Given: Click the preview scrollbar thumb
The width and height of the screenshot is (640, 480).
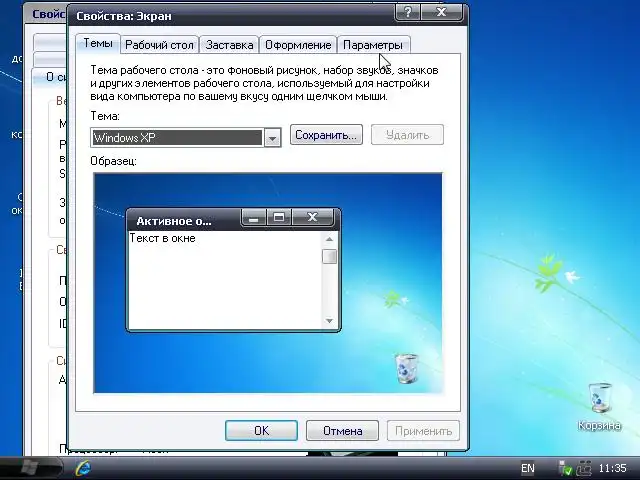Looking at the screenshot, I should click(x=329, y=257).
